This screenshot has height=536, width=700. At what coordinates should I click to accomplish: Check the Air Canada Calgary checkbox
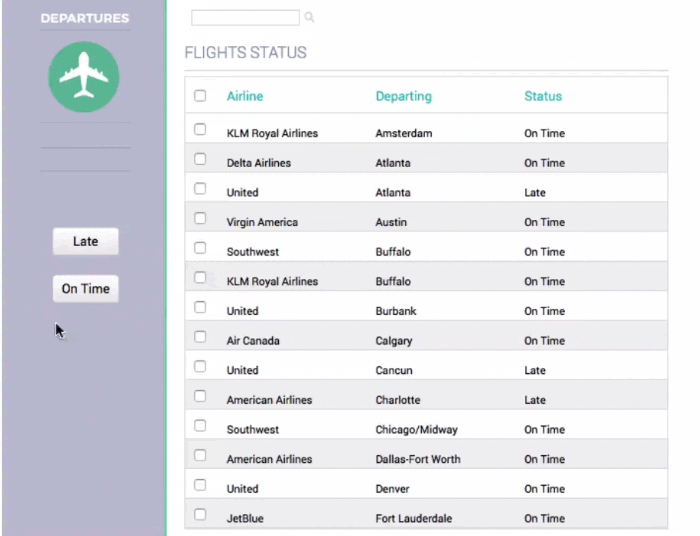point(200,337)
